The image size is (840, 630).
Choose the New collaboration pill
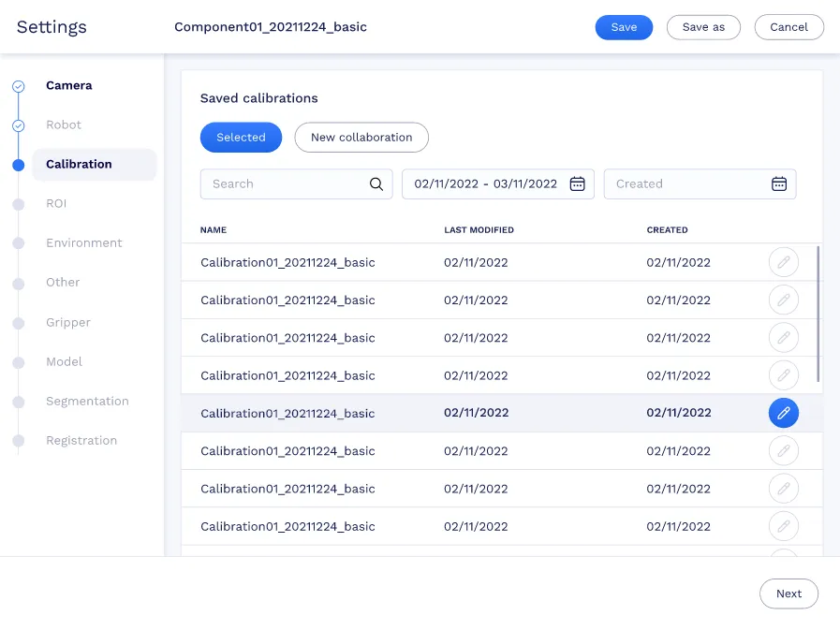(361, 138)
